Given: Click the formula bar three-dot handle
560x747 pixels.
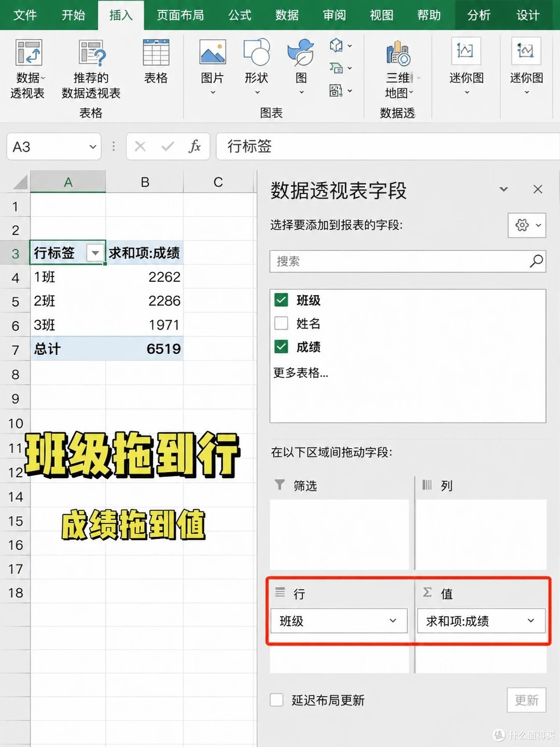Looking at the screenshot, I should click(114, 147).
